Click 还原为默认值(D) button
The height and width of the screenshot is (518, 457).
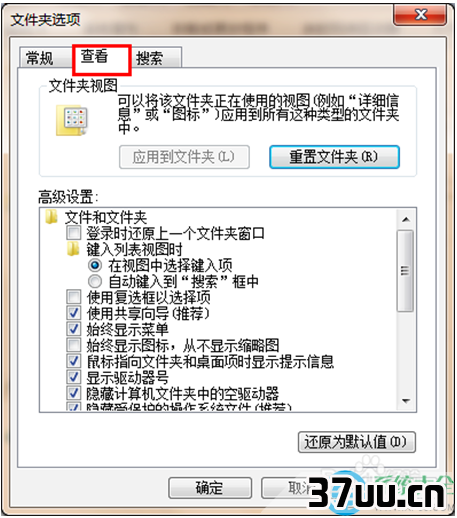pos(357,443)
